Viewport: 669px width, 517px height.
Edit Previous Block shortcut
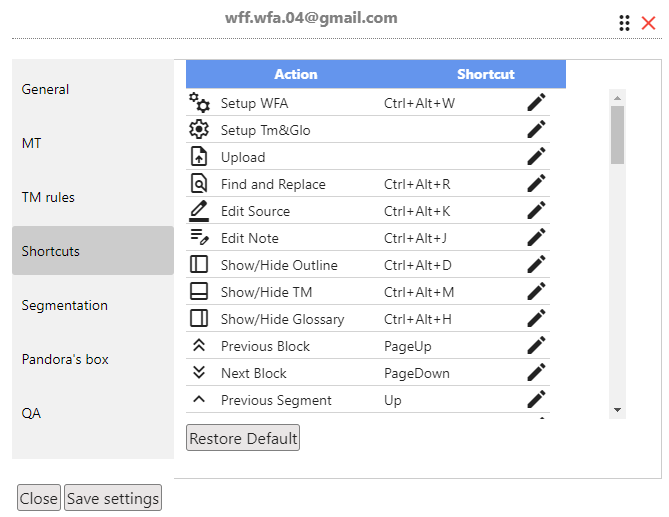click(536, 346)
